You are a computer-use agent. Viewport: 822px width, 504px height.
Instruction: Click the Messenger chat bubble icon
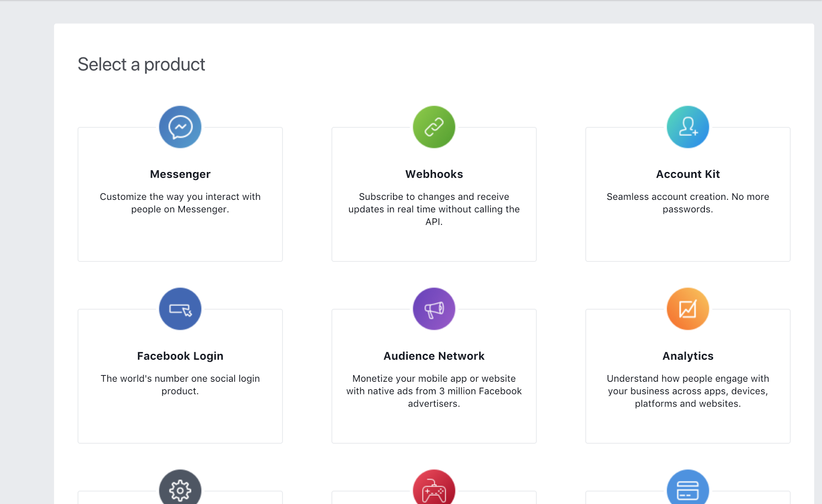point(180,127)
